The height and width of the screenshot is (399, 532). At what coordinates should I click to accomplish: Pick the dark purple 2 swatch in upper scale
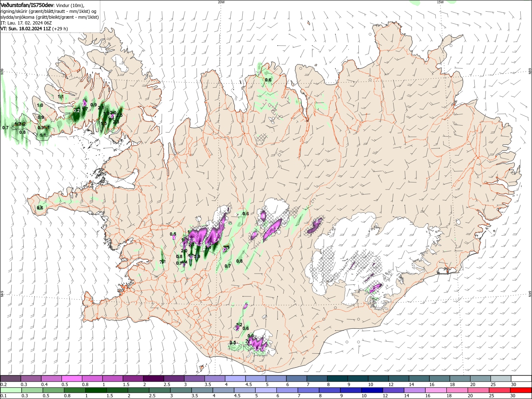click(153, 379)
